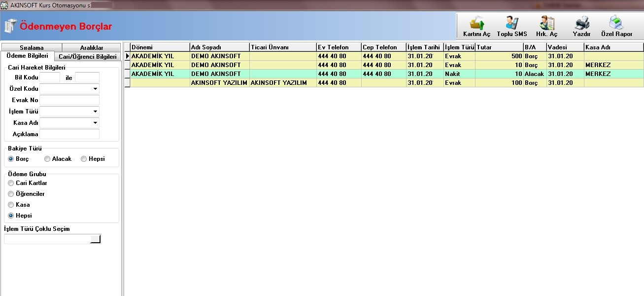Click the İşlem Türü Çoklu Seçim text field
The image size is (644, 296).
47,239
